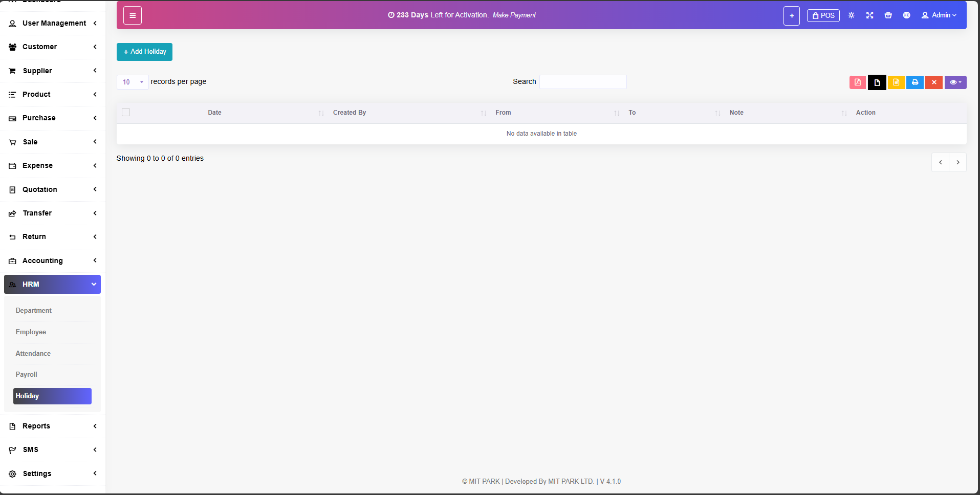Image resolution: width=980 pixels, height=495 pixels.
Task: Click the yellow document export button
Action: [896, 82]
